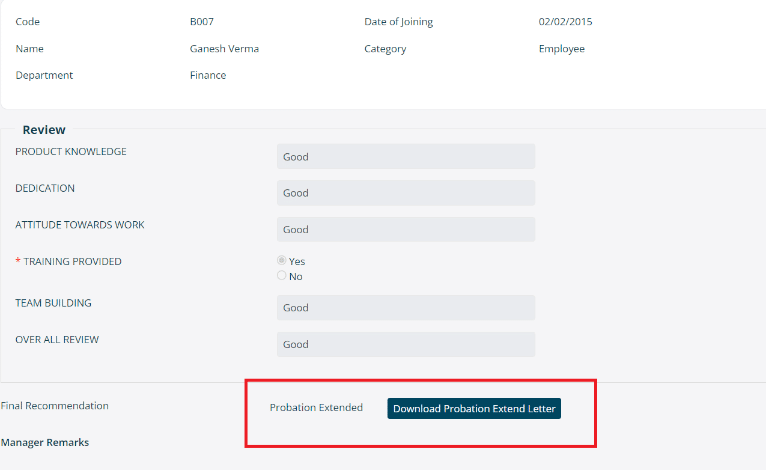Select No for Training Provided

click(281, 276)
